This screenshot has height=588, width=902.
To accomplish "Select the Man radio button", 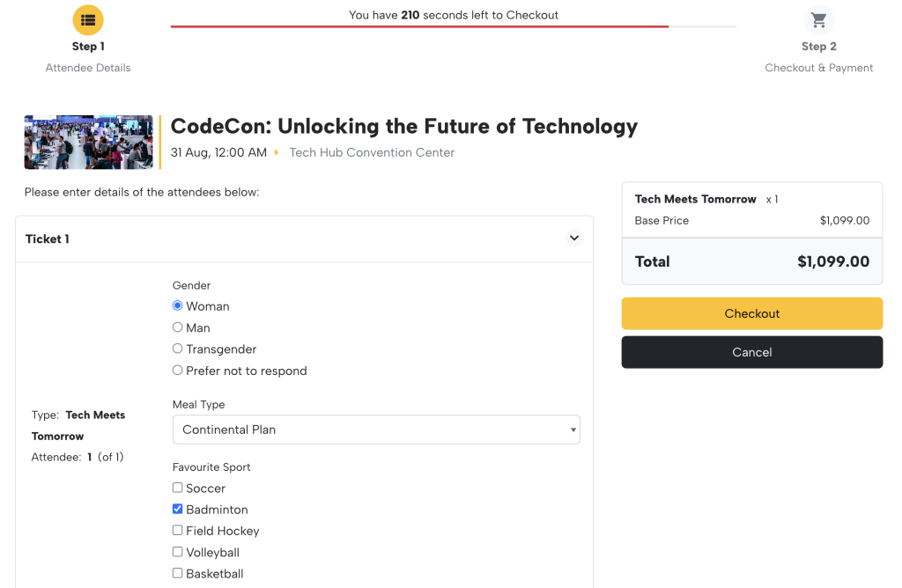I will pos(177,327).
